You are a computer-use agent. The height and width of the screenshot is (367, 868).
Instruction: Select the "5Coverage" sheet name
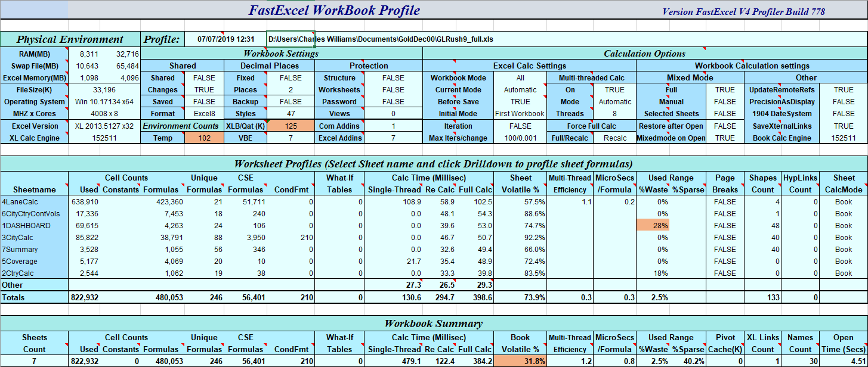coord(34,261)
